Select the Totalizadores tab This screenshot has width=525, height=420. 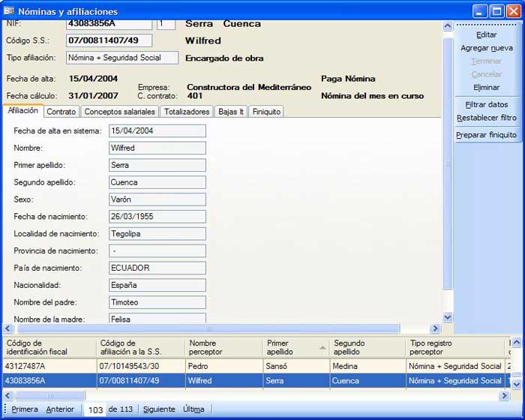(187, 112)
